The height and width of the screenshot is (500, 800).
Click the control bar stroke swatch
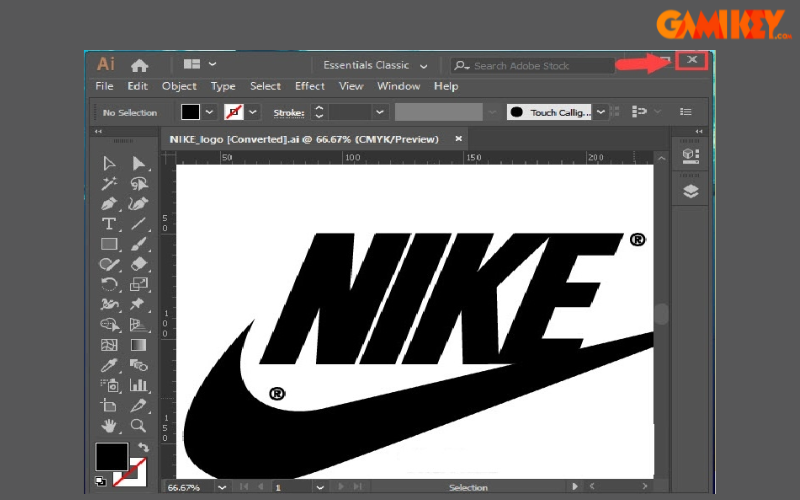click(234, 112)
